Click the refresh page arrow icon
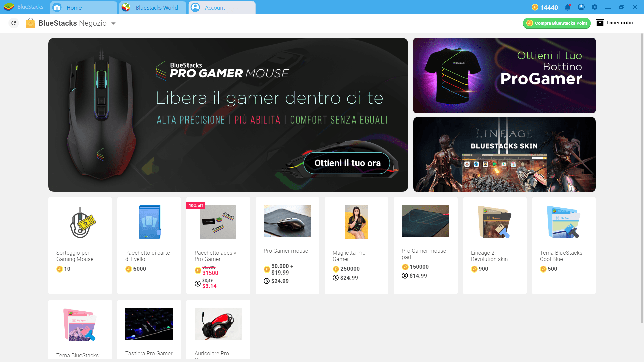Viewport: 644px width, 362px height. tap(14, 23)
